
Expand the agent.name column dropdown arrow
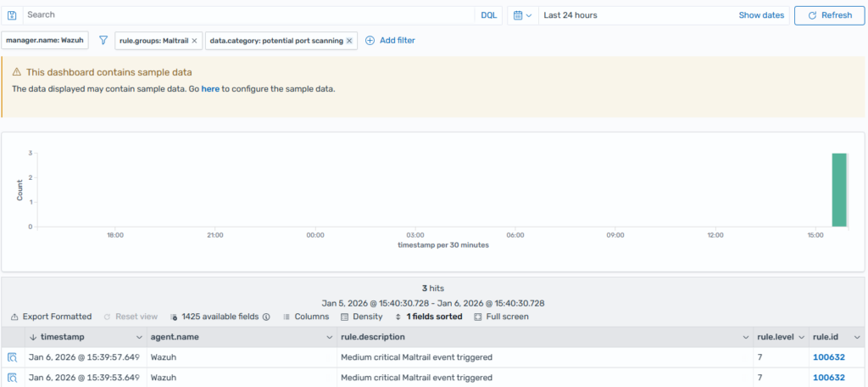pos(329,337)
